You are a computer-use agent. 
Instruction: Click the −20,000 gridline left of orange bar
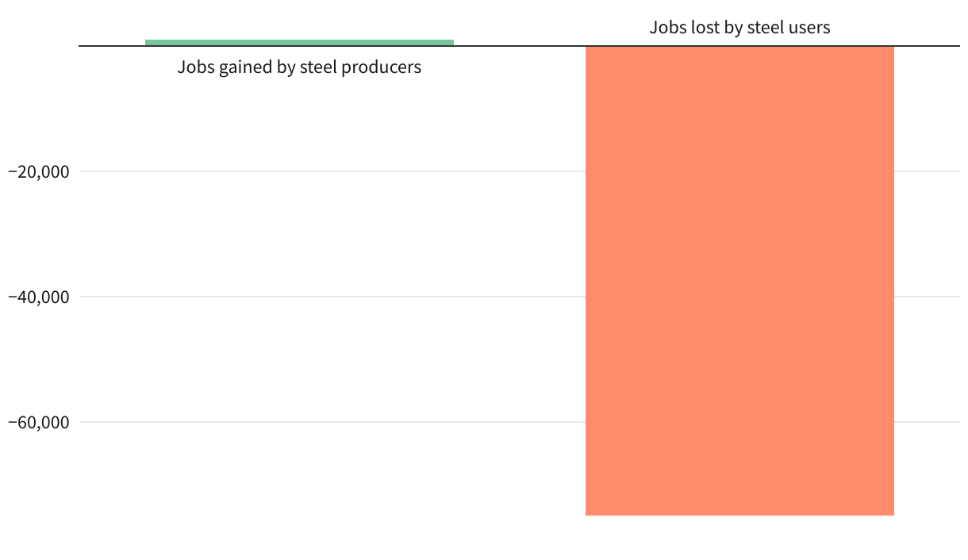pyautogui.click(x=333, y=171)
